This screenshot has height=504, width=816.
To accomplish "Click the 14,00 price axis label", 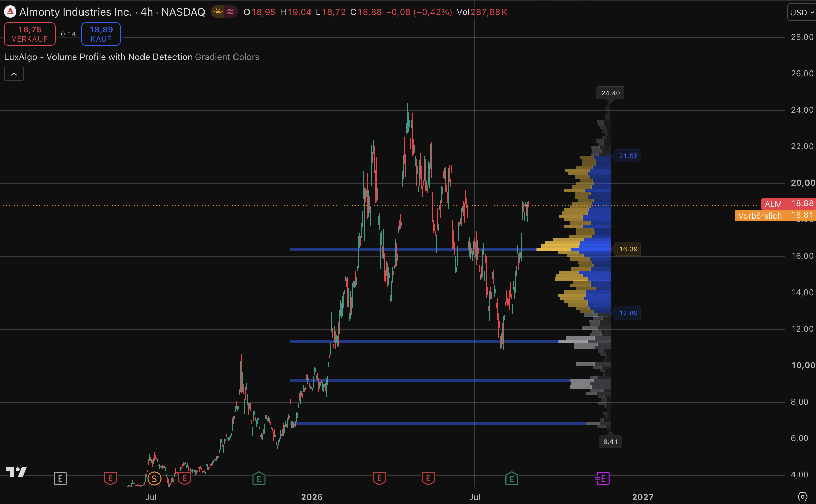I will [802, 293].
